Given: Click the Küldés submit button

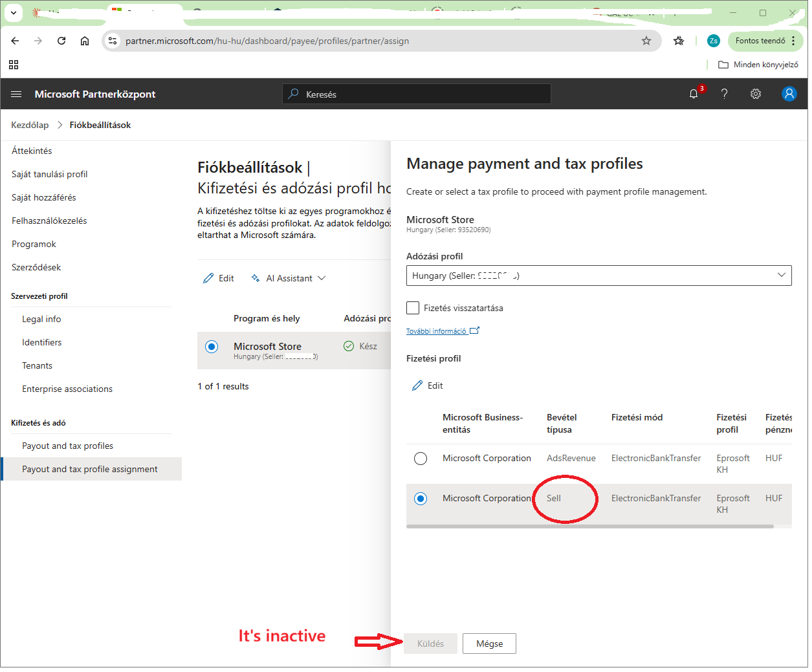Looking at the screenshot, I should 430,644.
